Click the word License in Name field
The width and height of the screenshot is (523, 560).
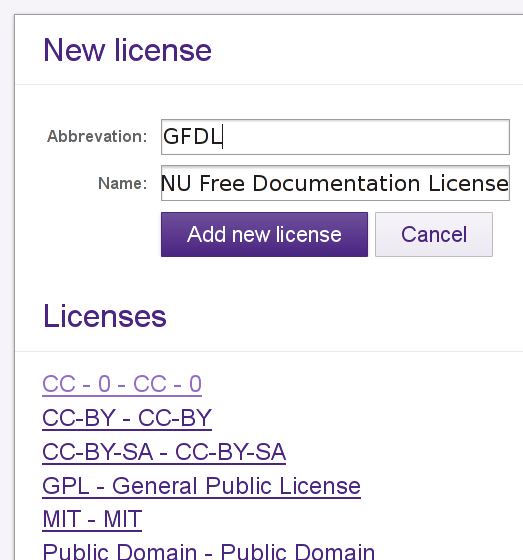point(468,183)
